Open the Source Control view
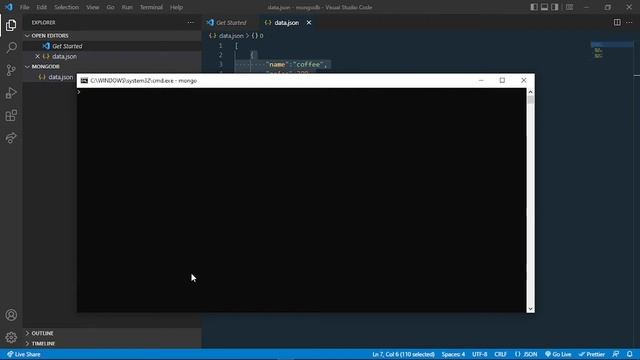This screenshot has height=360, width=640. click(11, 70)
